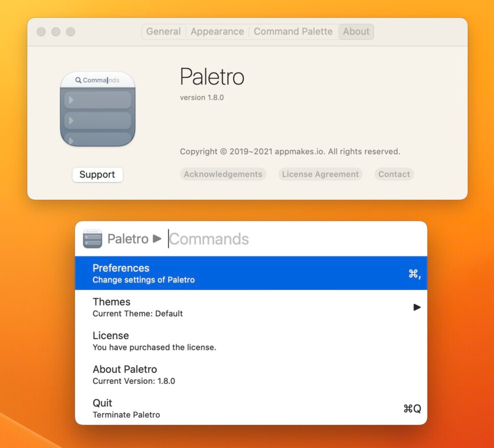Image resolution: width=494 pixels, height=448 pixels.
Task: Click 'Current Version: 1.8.0' text
Action: (134, 381)
